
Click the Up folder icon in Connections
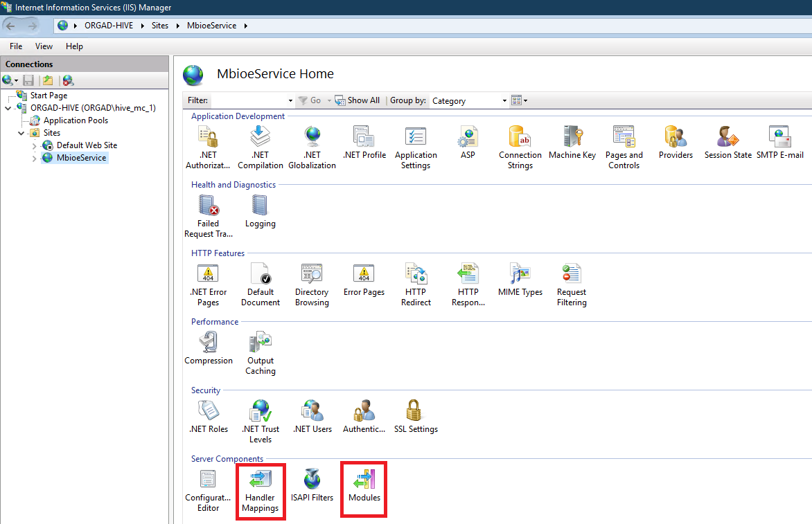(48, 80)
